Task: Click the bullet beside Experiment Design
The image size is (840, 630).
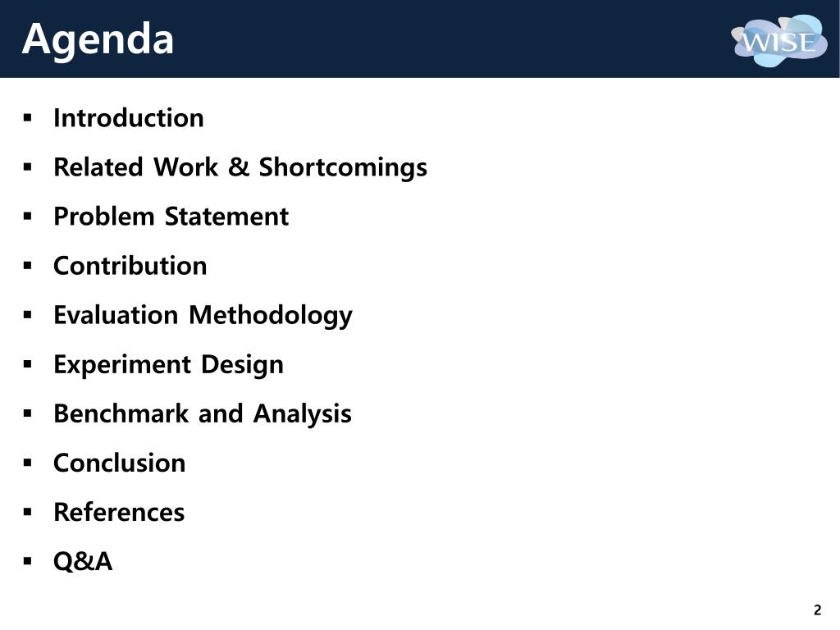Action: click(x=28, y=364)
